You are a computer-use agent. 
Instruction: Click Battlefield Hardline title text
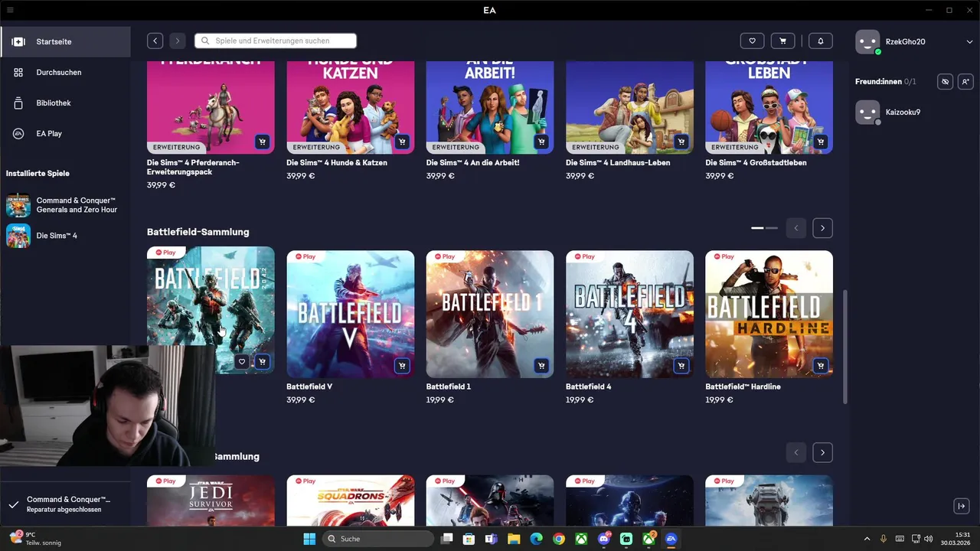point(743,387)
